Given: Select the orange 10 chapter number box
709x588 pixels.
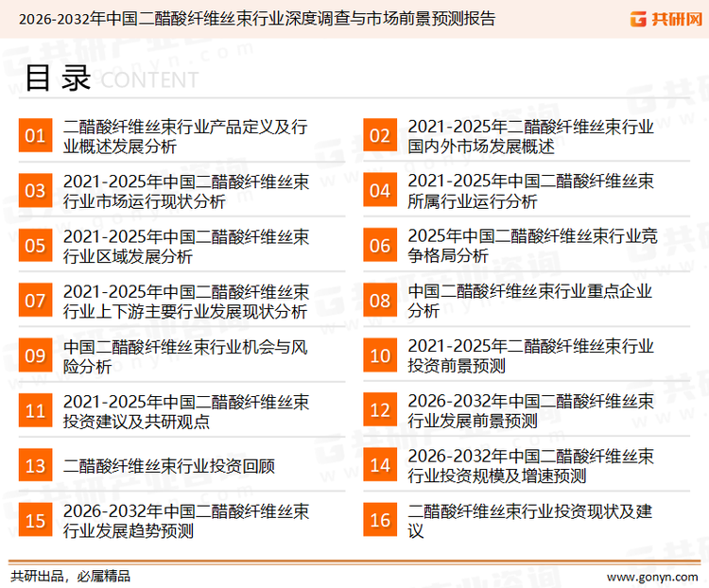Looking at the screenshot, I should [x=380, y=355].
